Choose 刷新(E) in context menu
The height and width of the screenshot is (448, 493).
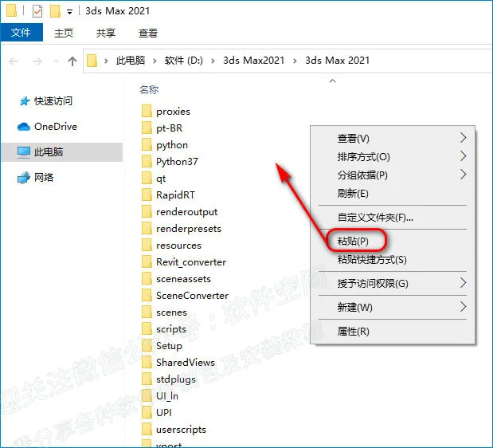pyautogui.click(x=393, y=193)
